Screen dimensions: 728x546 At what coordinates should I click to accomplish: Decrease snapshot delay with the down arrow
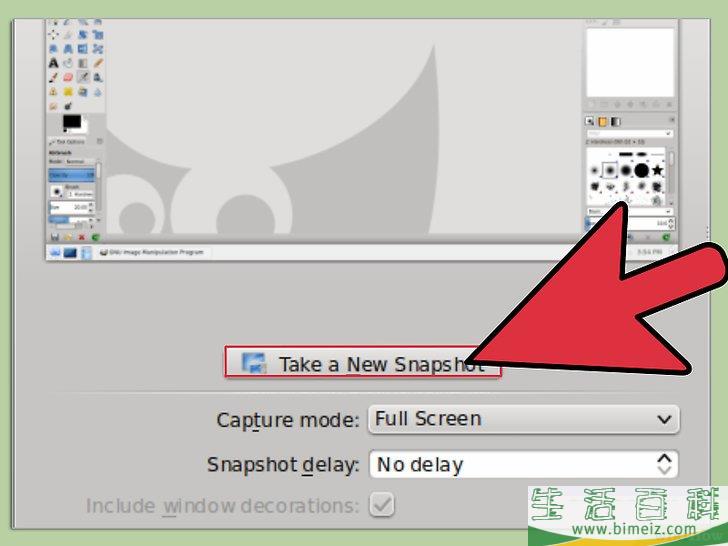(664, 470)
